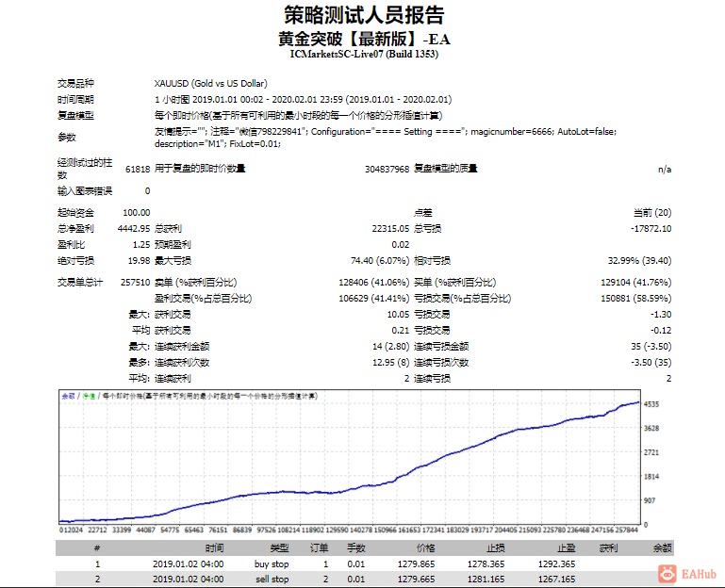The image size is (725, 588).
Task: Click price 1279.865 in the buy stop row
Action: coord(416,564)
